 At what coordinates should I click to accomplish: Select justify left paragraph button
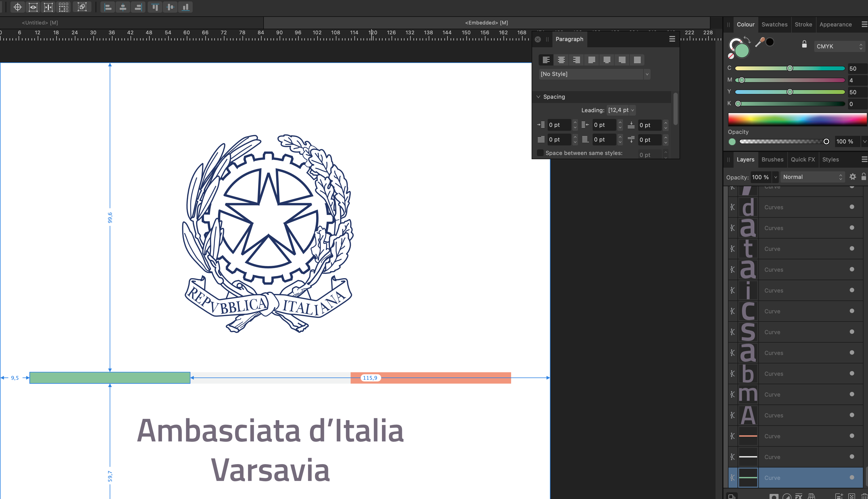click(592, 60)
